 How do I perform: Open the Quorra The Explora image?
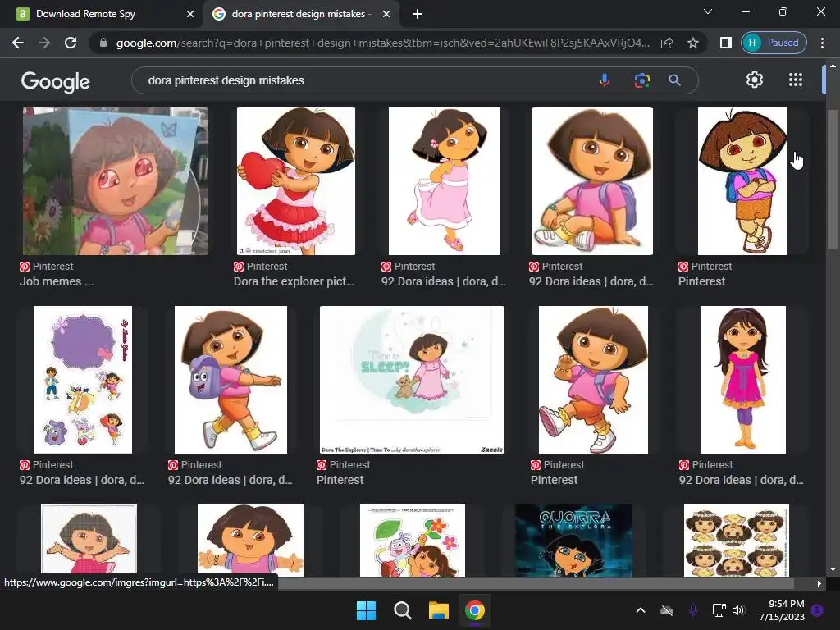click(573, 541)
